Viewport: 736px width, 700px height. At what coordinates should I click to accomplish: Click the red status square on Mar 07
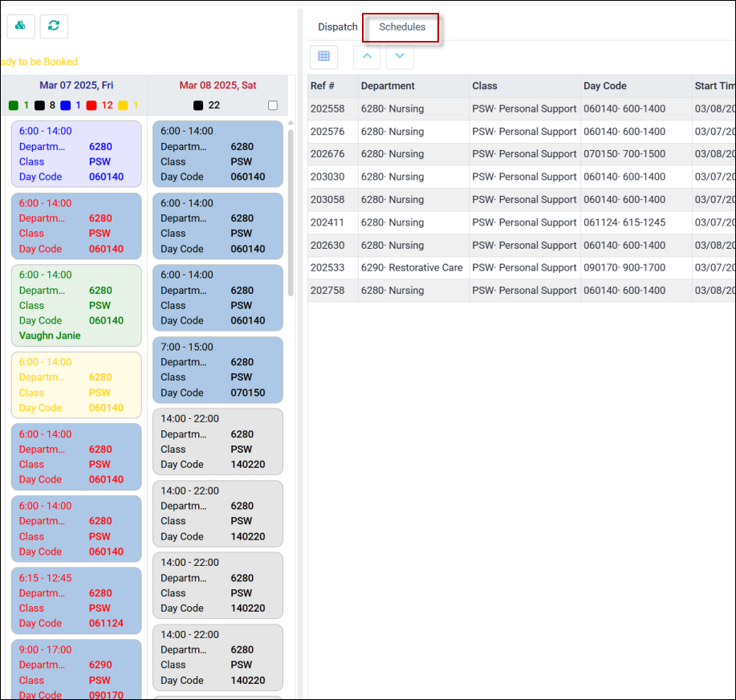click(91, 106)
